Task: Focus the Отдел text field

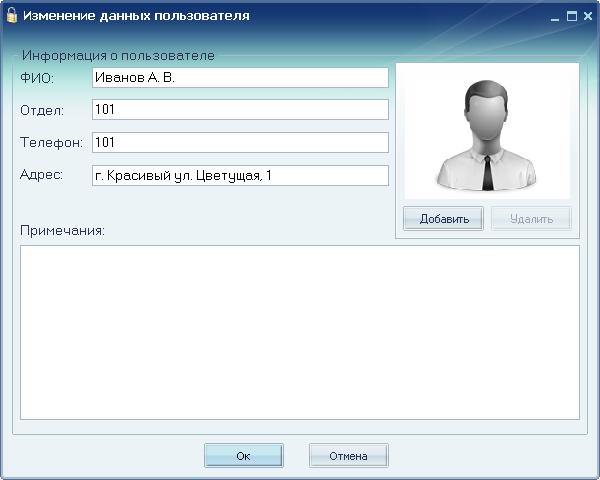Action: click(x=240, y=109)
